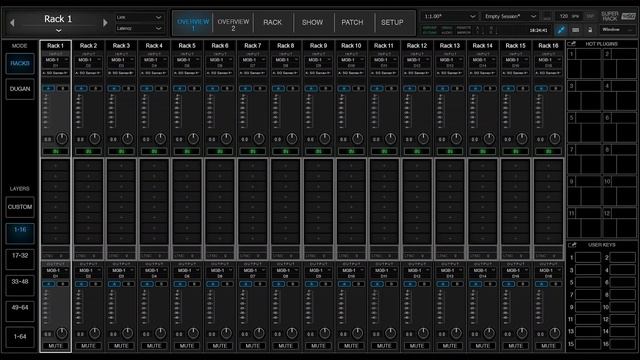Click the User Keys assign icon
The image size is (640, 360).
(572, 245)
